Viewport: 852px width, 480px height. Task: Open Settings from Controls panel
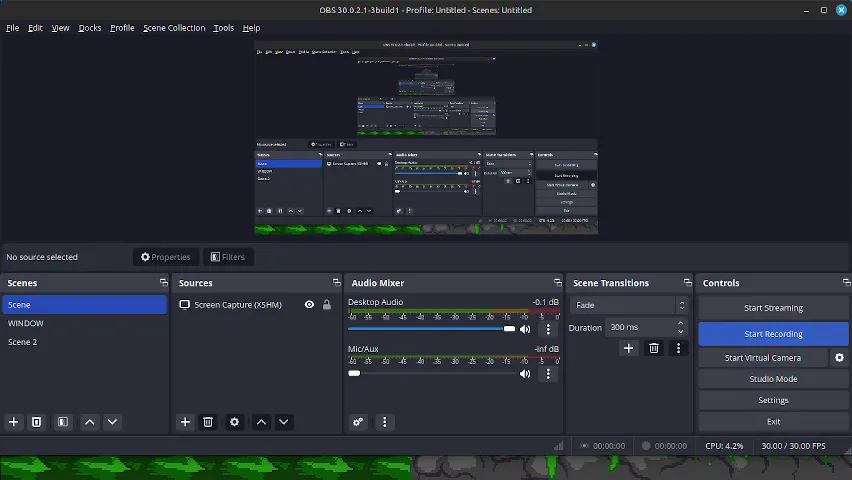773,400
